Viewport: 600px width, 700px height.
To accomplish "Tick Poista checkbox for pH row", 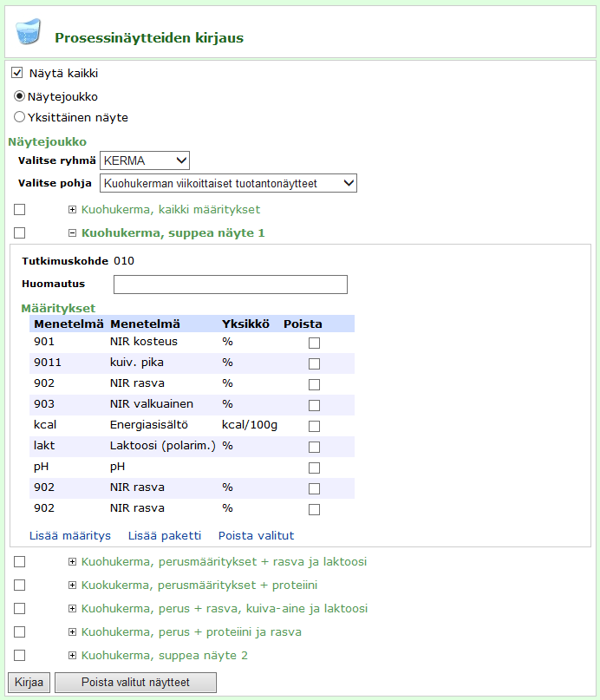I will (x=314, y=468).
